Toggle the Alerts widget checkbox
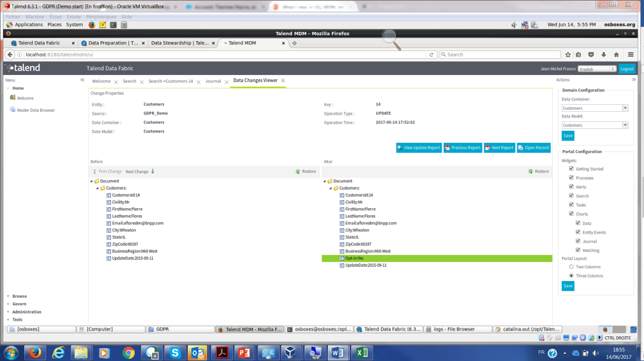The image size is (644, 361). [571, 187]
